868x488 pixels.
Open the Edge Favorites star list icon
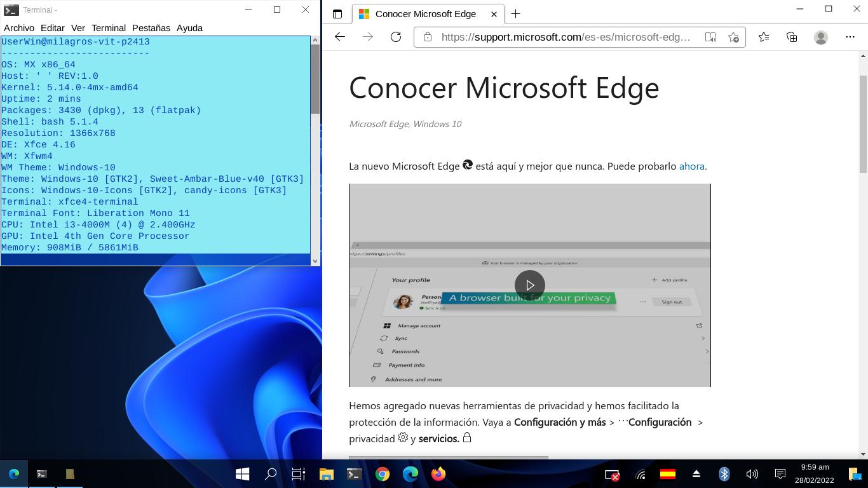click(764, 37)
